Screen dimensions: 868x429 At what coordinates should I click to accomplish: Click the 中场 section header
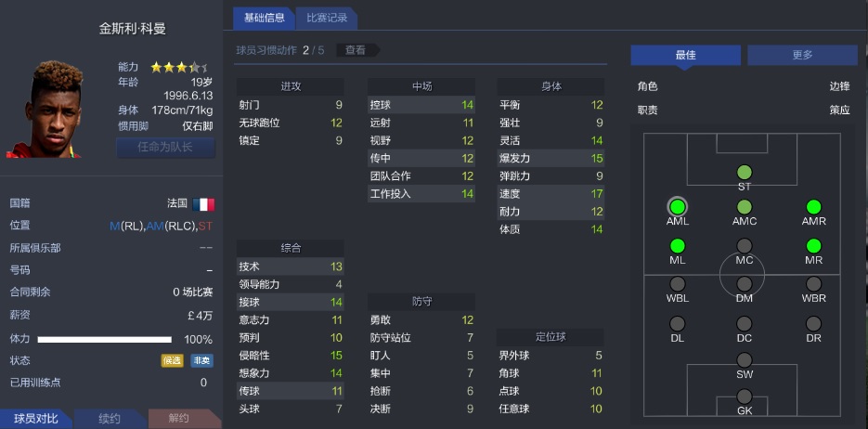421,87
